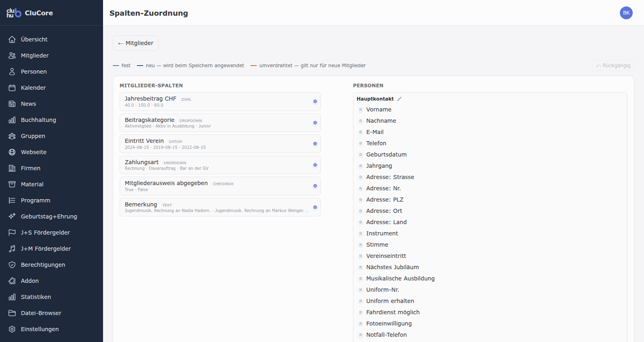Click the Gruppen group icon
Viewport: 644px width, 342px height.
pyautogui.click(x=12, y=136)
